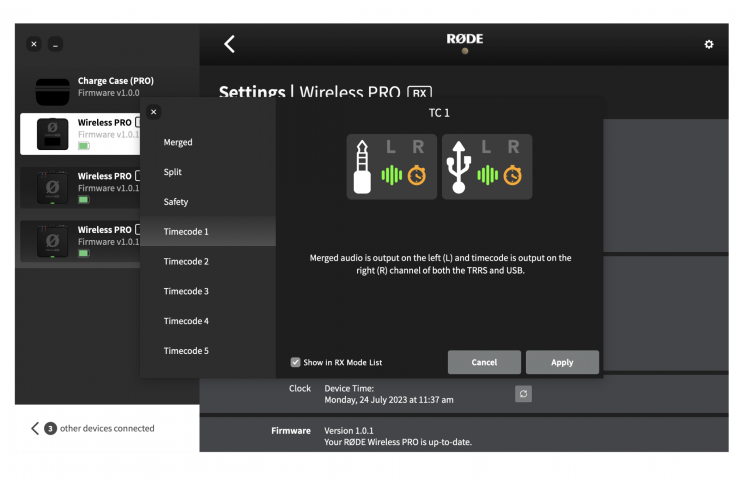Click the selected Wireless PRO device icon
This screenshot has width=740, height=480.
53,134
